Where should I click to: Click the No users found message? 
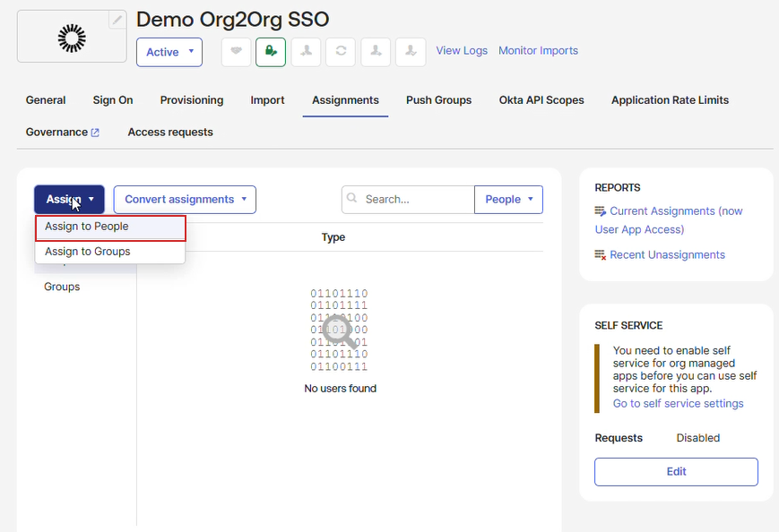341,389
